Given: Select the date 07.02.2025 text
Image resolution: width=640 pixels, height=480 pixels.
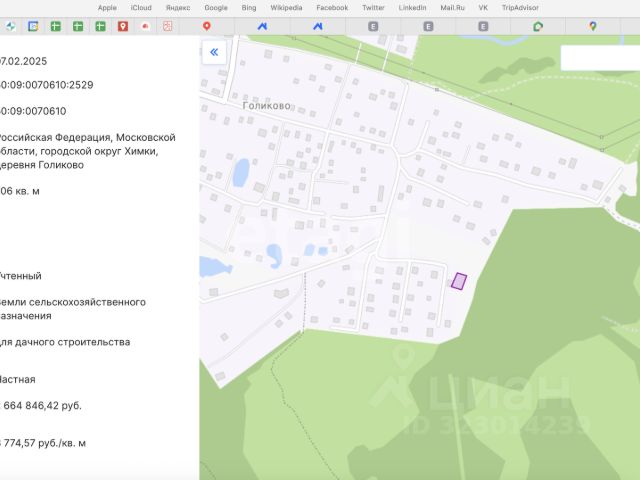Looking at the screenshot, I should tap(23, 61).
